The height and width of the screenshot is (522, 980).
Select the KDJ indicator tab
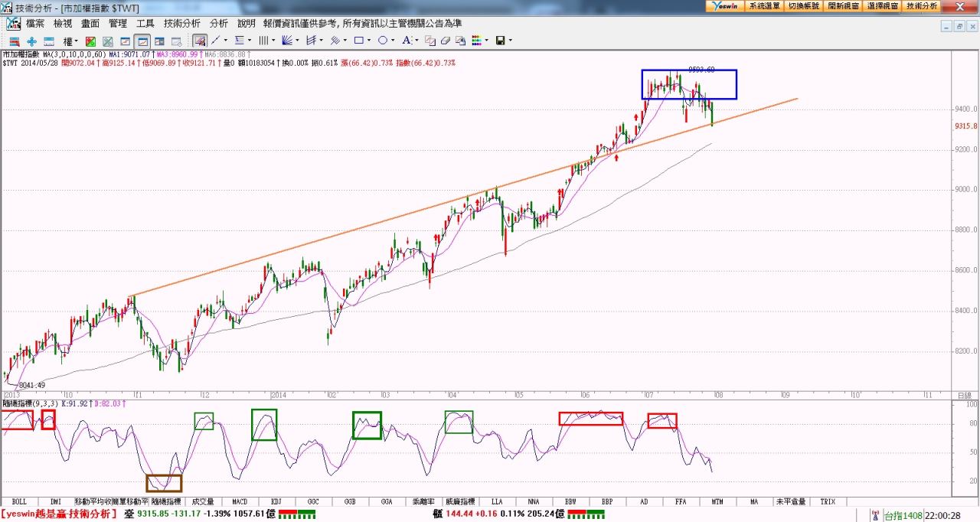[x=276, y=501]
